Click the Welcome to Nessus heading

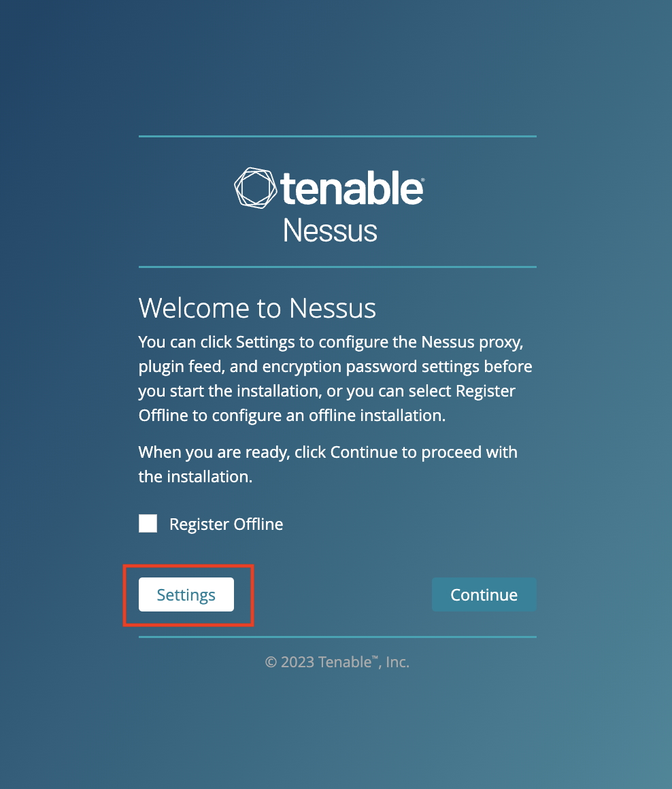click(257, 308)
